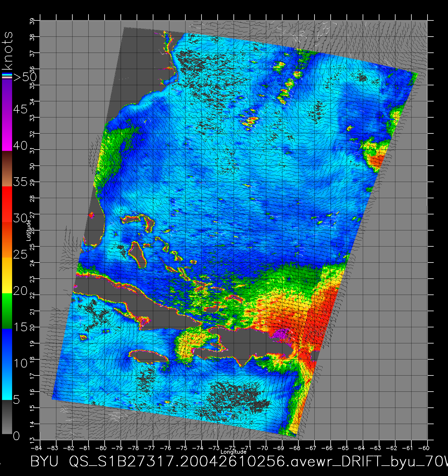
Task: Click the "Latitude" axis title
Action: 28,230
